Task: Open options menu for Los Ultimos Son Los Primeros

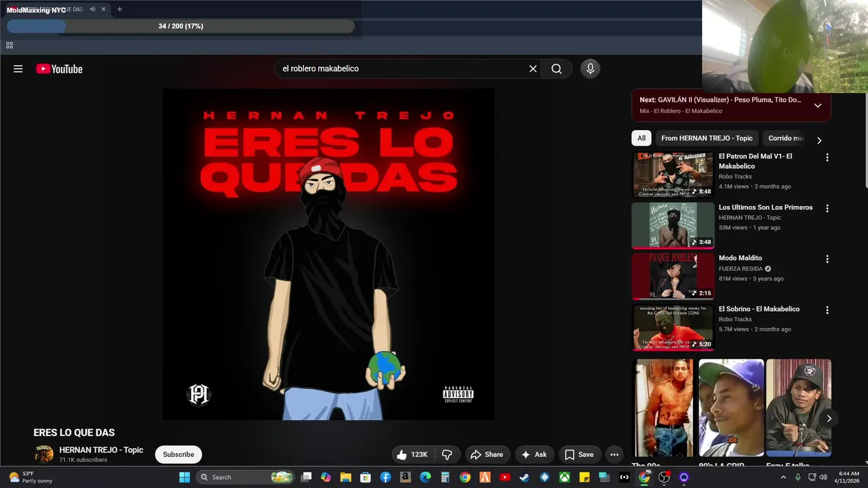Action: click(x=827, y=209)
